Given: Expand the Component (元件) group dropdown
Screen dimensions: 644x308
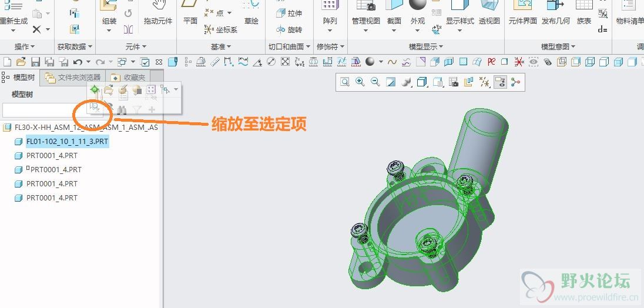Looking at the screenshot, I should [x=136, y=47].
